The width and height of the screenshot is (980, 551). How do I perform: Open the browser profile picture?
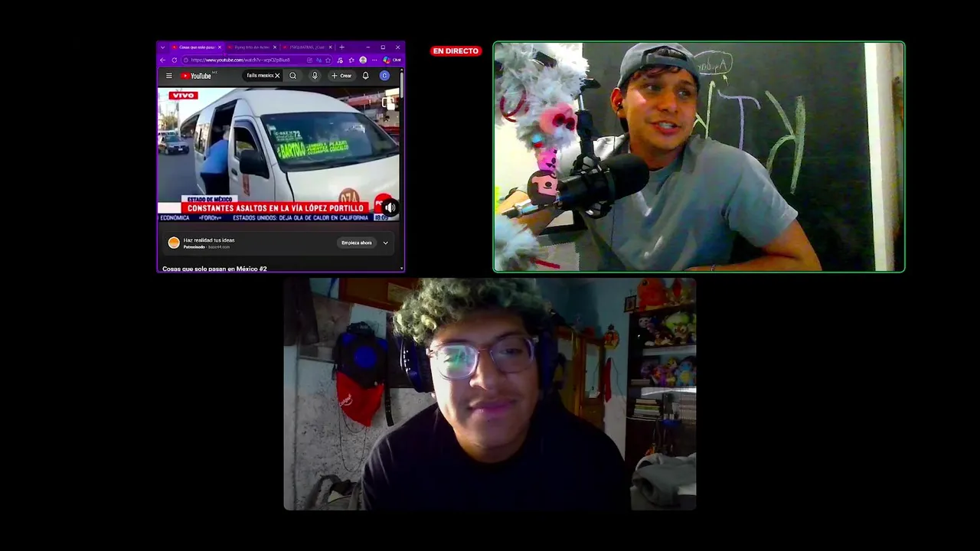tap(363, 60)
